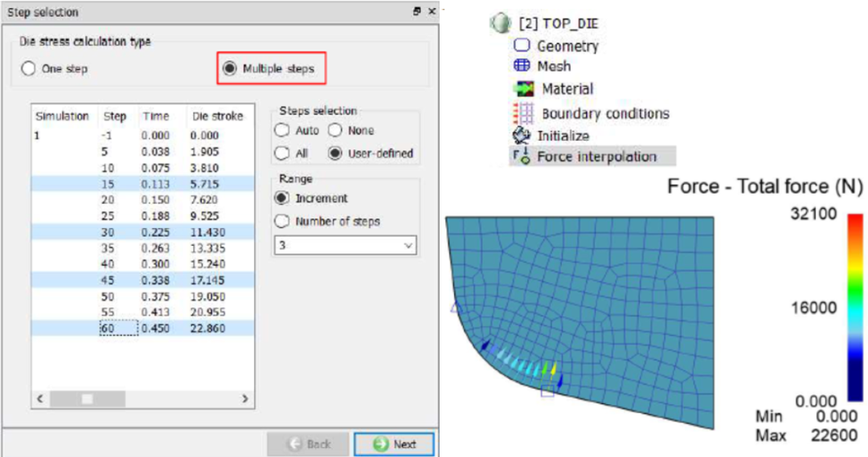Select Number of steps range option
Image resolution: width=868 pixels, height=457 pixels.
tap(281, 221)
